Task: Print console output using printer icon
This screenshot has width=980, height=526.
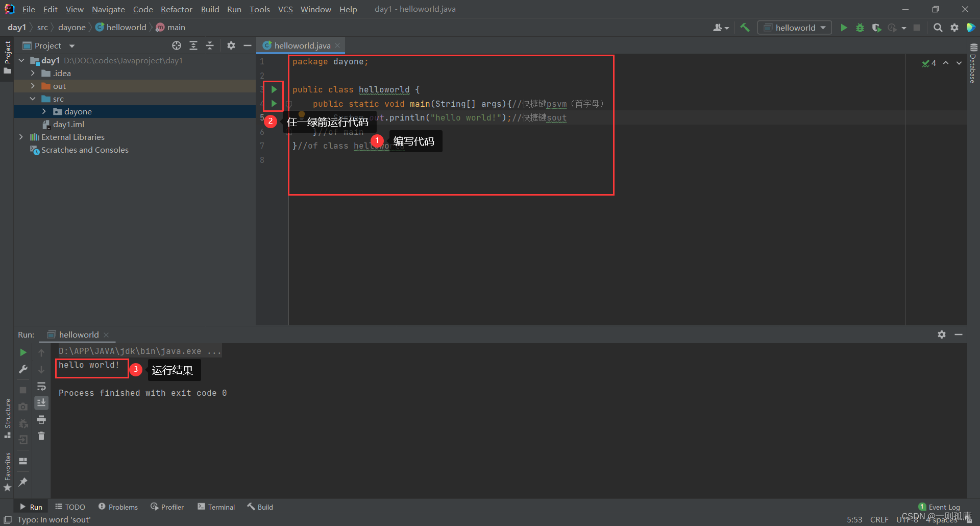Action: (41, 419)
